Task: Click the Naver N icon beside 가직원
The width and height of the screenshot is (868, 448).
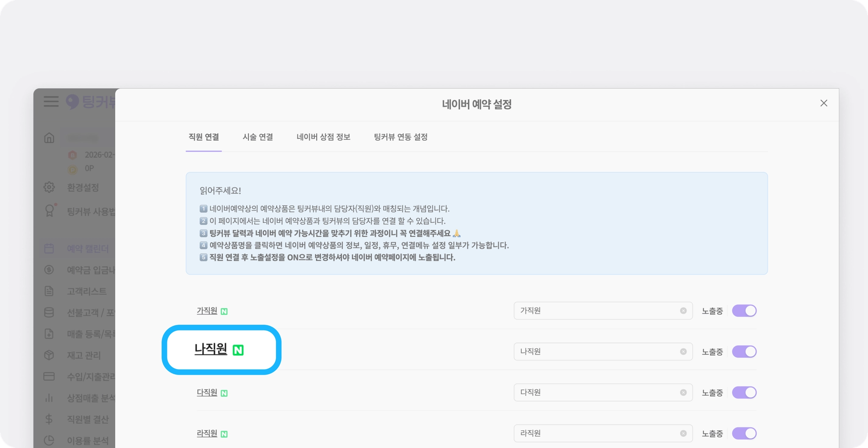Action: pos(224,311)
